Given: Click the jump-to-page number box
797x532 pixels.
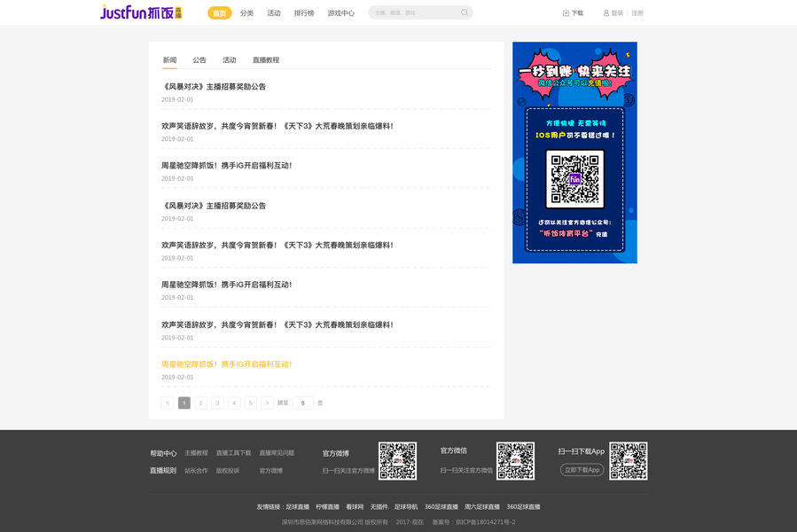Looking at the screenshot, I should [303, 403].
